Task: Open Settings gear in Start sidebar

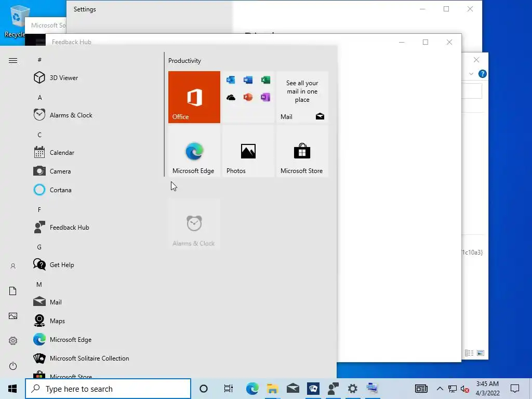Action: [13, 341]
